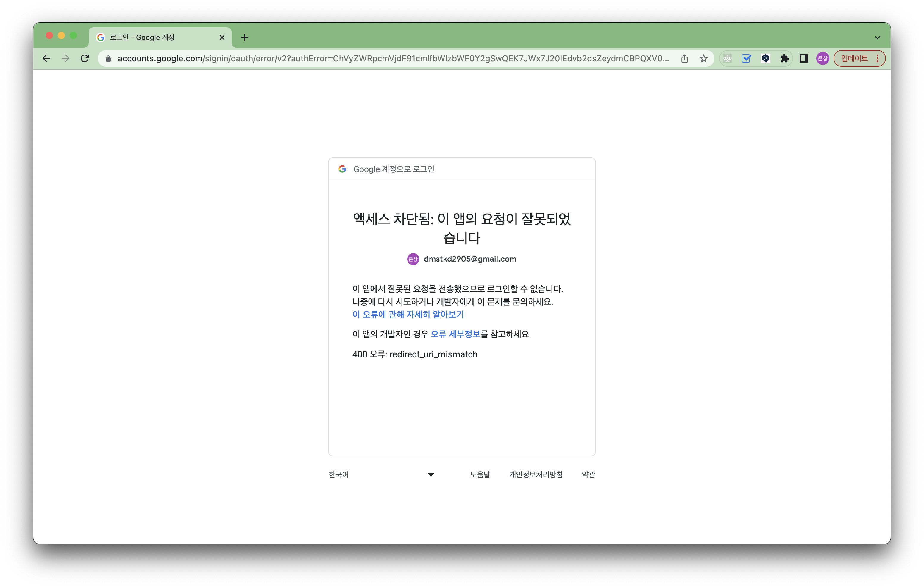This screenshot has width=924, height=588.
Task: Click the 400 오류: redirect_uri_mismatch text
Action: coord(415,354)
